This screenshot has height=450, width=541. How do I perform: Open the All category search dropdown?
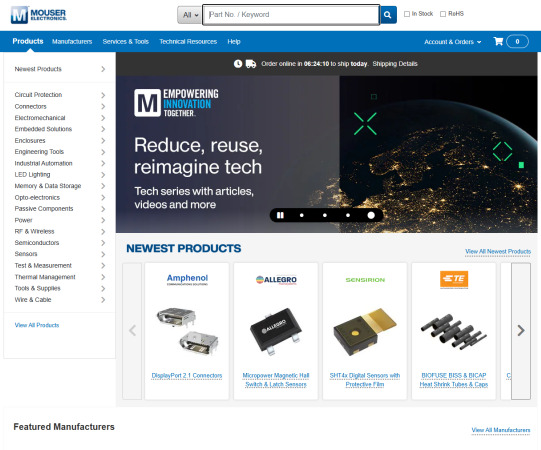pyautogui.click(x=190, y=15)
